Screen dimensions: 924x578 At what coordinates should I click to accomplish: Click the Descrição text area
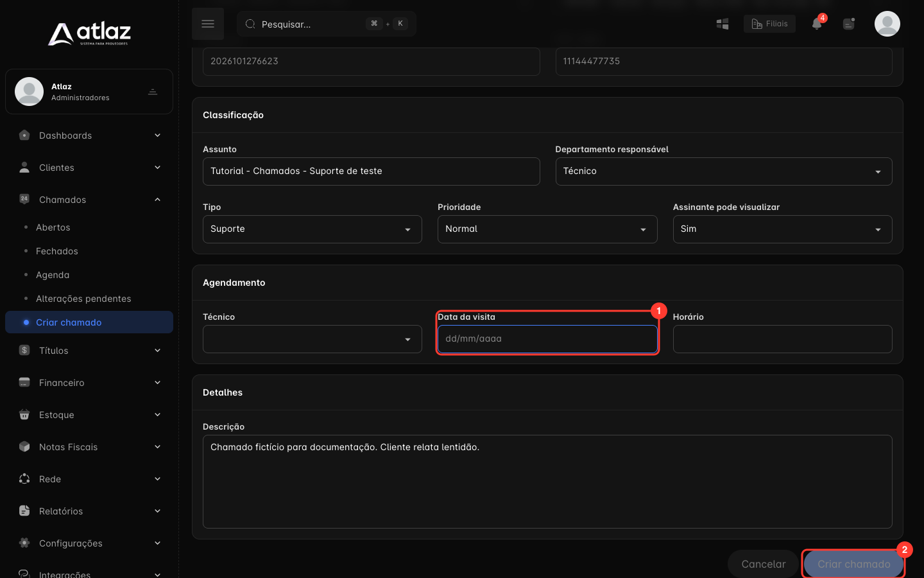click(547, 482)
